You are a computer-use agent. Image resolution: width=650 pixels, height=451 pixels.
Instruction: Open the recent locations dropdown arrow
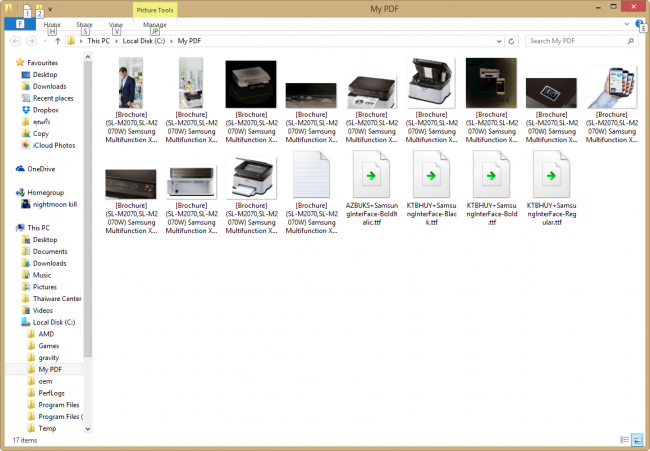point(45,41)
